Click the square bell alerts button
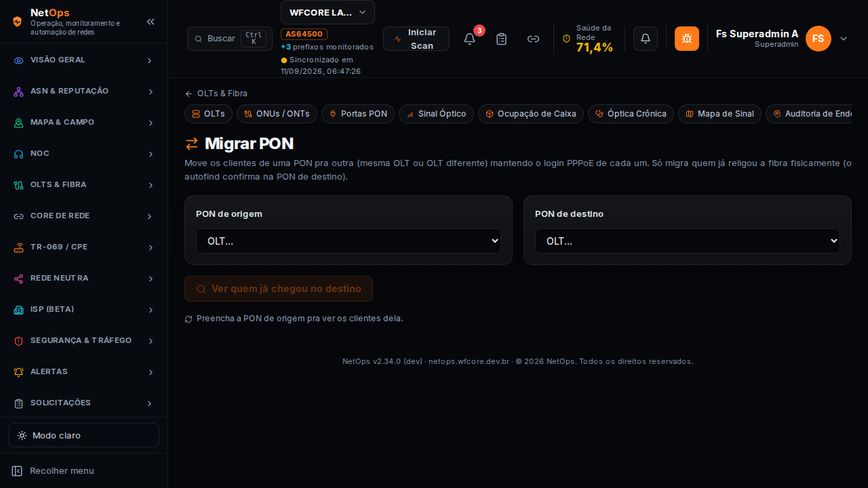Viewport: 868px width, 488px height. pyautogui.click(x=646, y=39)
